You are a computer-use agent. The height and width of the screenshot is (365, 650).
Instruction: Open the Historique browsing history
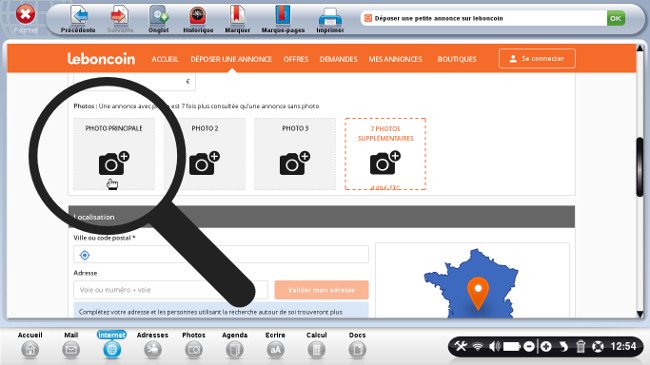198,19
